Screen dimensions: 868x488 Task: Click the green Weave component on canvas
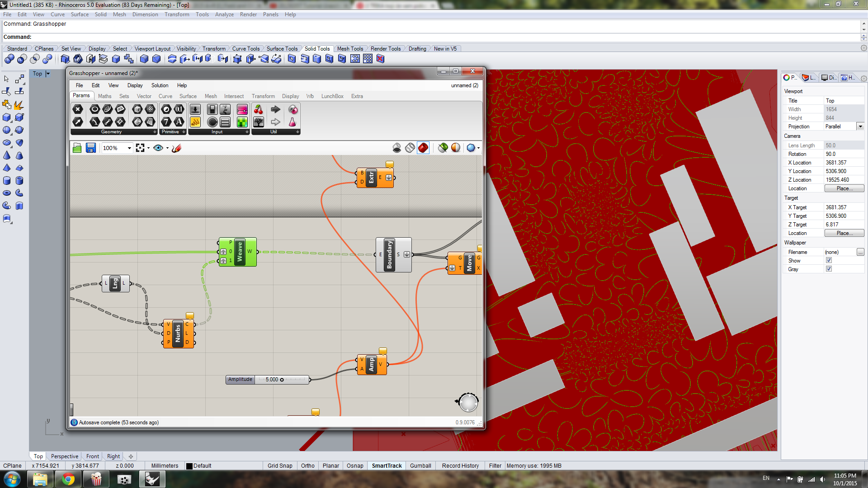pos(238,252)
